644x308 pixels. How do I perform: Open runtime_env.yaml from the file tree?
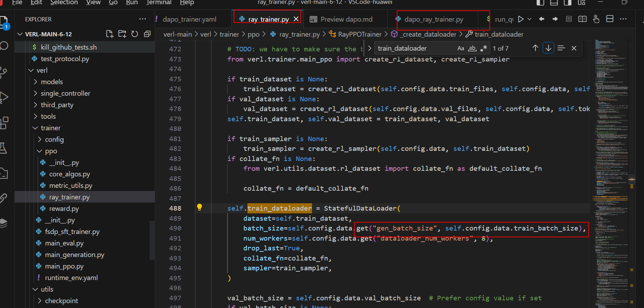pyautogui.click(x=71, y=278)
